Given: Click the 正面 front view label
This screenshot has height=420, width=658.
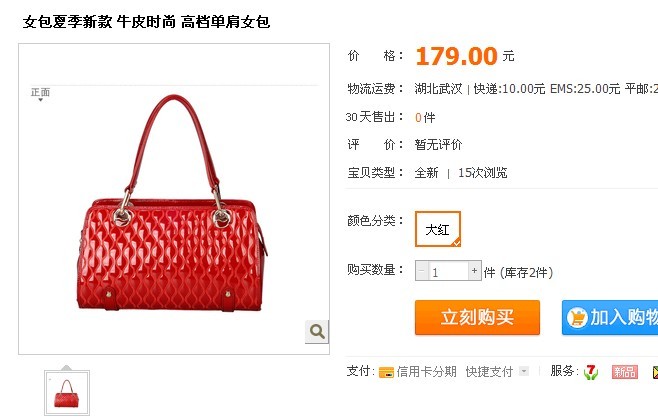Looking at the screenshot, I should (40, 92).
